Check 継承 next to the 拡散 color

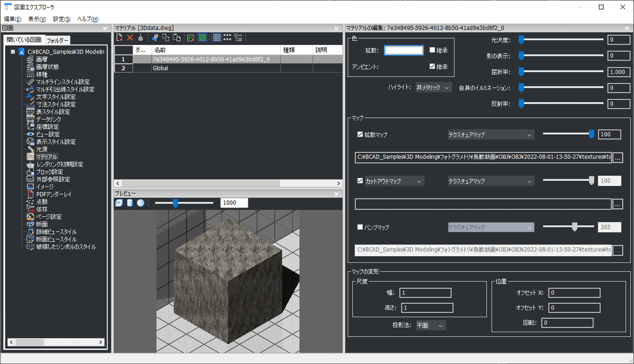(x=432, y=50)
